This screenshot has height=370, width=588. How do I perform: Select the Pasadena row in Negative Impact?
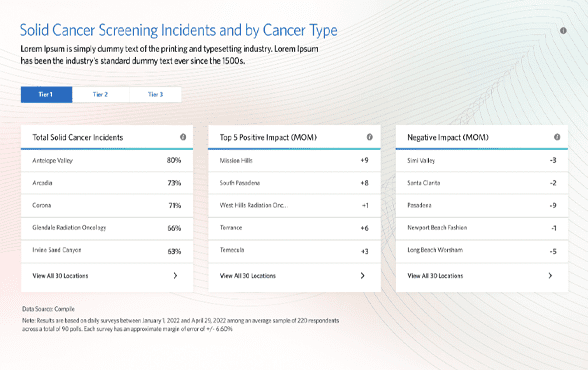482,205
